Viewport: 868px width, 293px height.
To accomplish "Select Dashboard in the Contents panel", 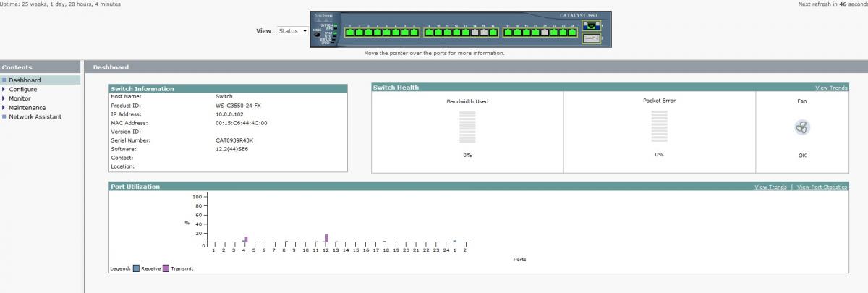I will 25,80.
